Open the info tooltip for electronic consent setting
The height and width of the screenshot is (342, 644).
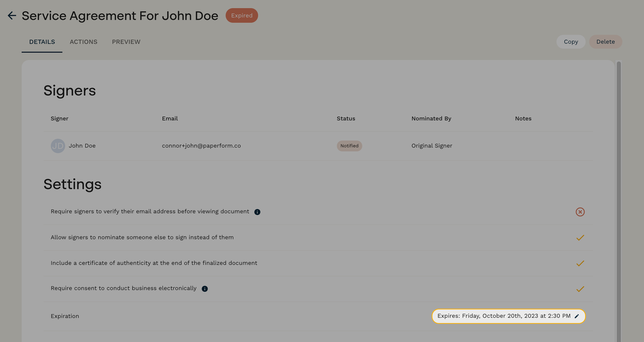[204, 288]
